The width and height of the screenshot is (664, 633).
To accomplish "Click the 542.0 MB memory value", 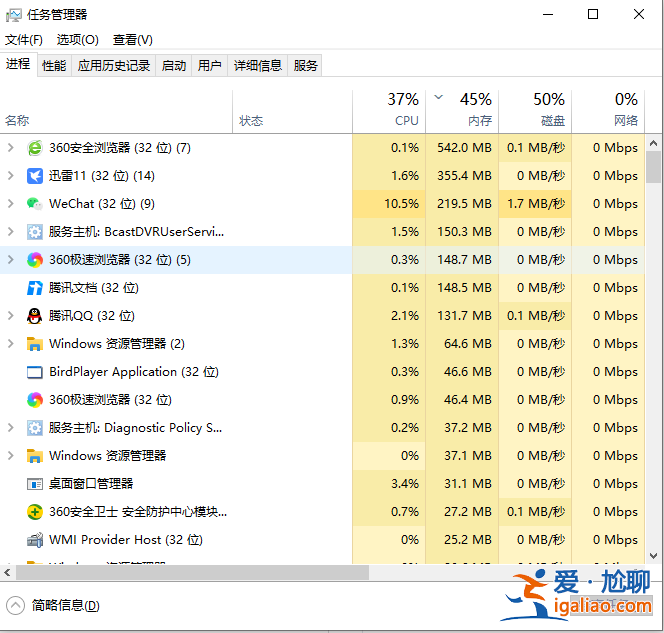I will click(464, 148).
